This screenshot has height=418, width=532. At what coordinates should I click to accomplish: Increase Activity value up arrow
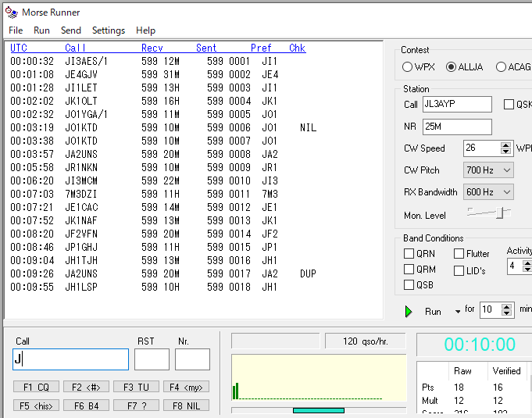click(x=527, y=263)
